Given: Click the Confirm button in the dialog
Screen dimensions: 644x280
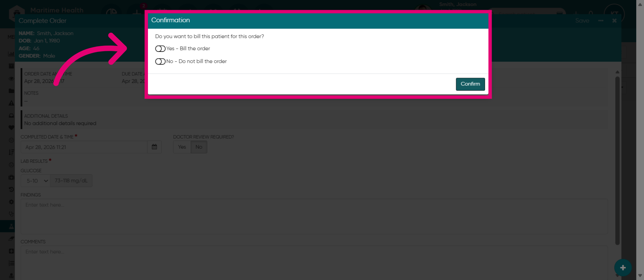Looking at the screenshot, I should pyautogui.click(x=470, y=84).
